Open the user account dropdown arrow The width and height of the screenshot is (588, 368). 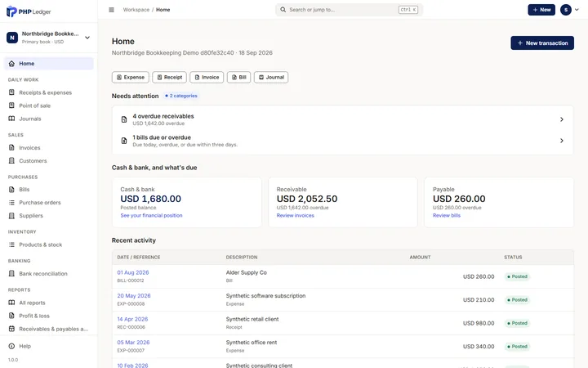[577, 10]
